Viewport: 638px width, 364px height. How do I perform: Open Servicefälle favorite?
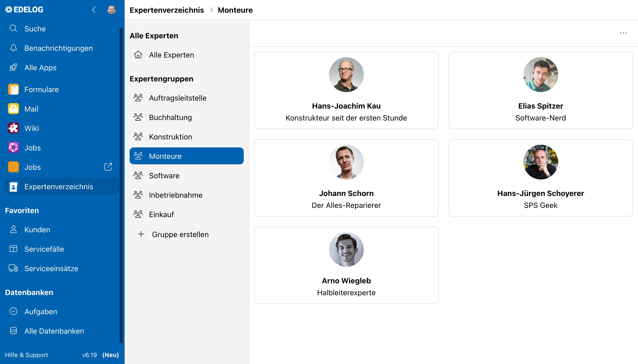point(62,249)
